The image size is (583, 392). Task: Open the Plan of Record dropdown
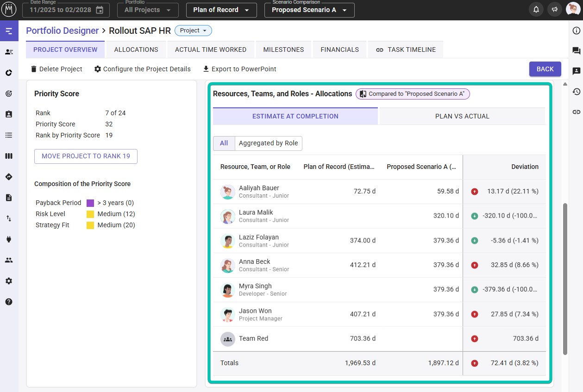[x=221, y=10]
